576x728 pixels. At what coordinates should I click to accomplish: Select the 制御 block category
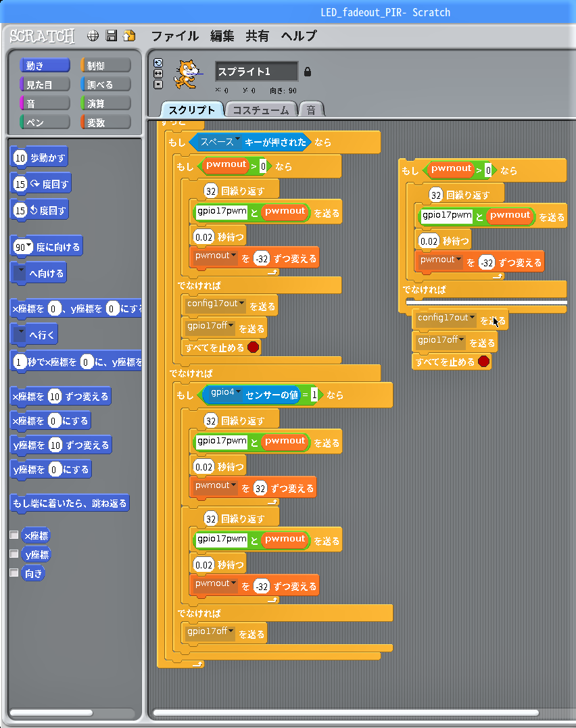[x=105, y=66]
